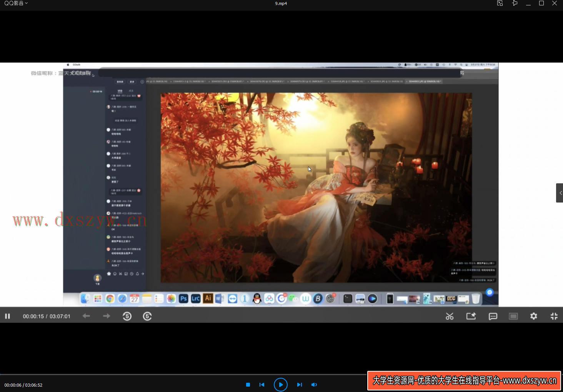Toggle the subtitle/danmaku comment icon

[x=493, y=316]
